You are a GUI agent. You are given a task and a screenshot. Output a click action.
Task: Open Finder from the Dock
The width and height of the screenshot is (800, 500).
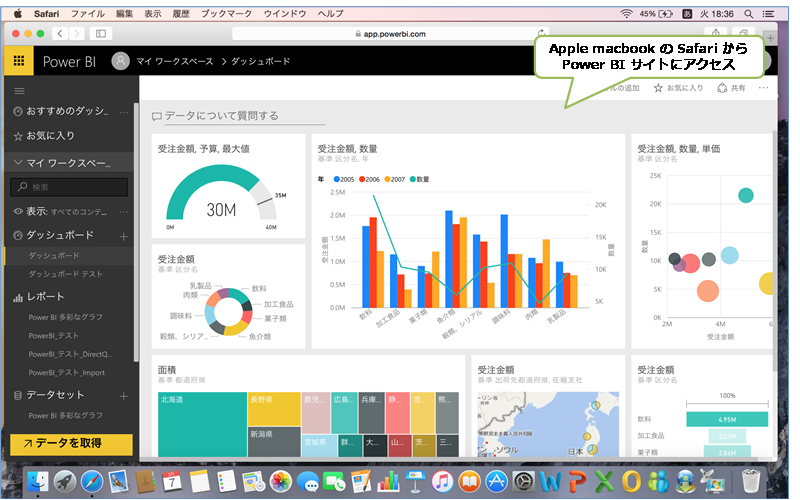tap(37, 482)
